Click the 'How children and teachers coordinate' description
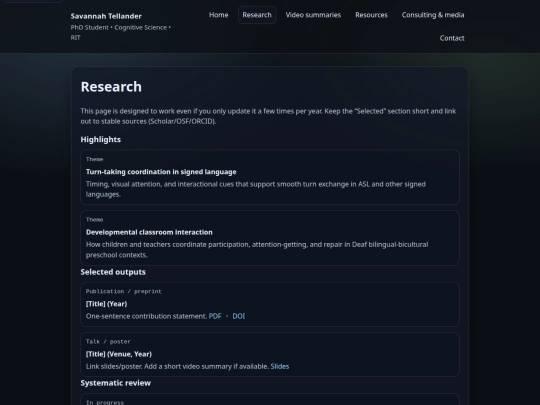Viewport: 540px width, 405px height. [257, 250]
